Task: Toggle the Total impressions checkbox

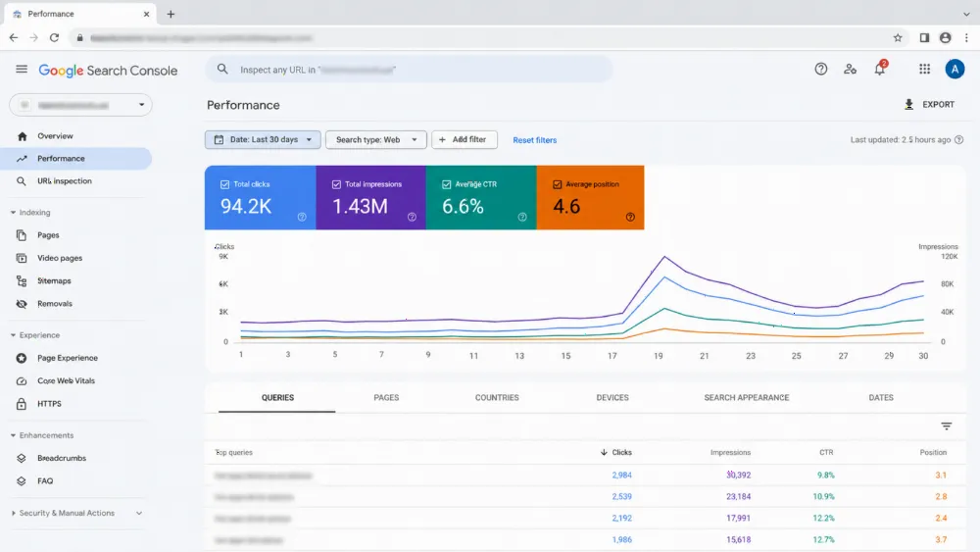Action: (x=336, y=184)
